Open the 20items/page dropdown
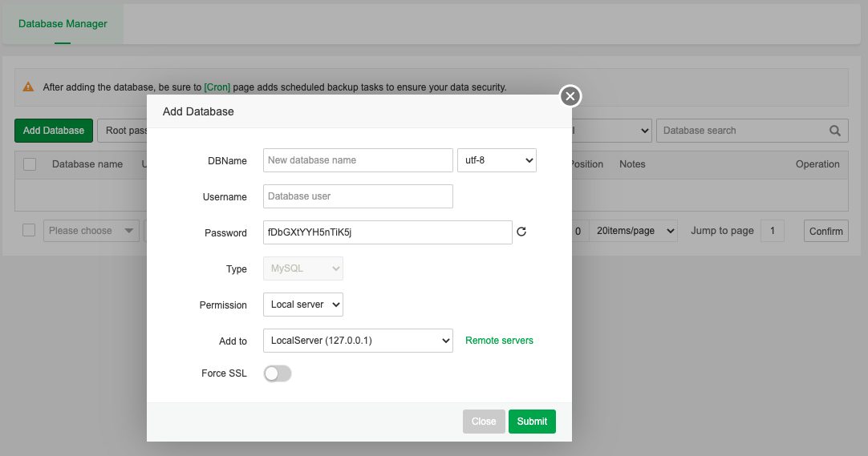 (x=633, y=231)
